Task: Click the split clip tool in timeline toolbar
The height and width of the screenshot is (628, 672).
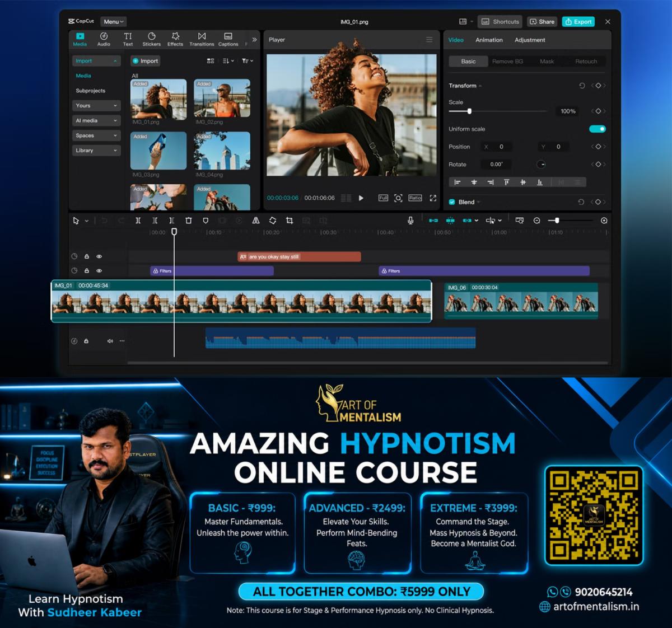Action: 138,221
